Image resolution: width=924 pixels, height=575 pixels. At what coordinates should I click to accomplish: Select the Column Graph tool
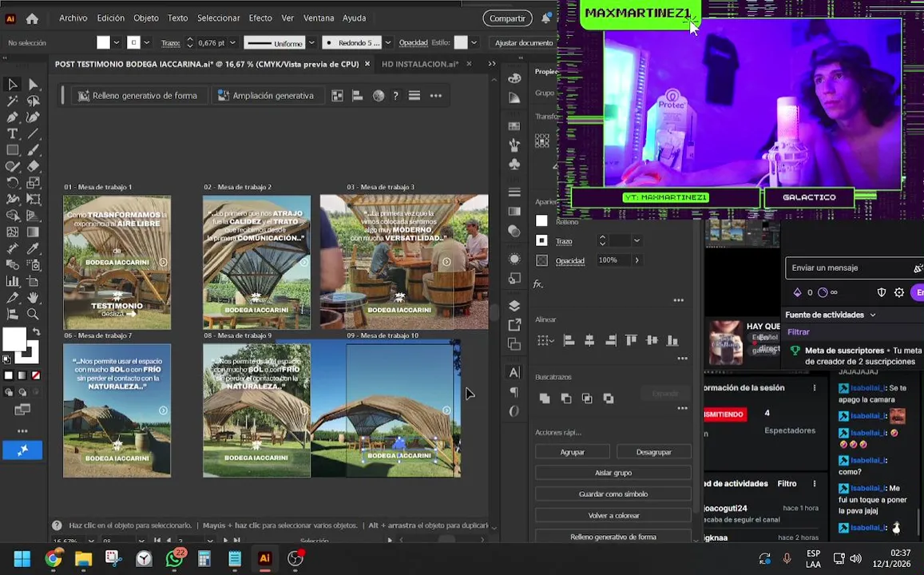point(12,281)
